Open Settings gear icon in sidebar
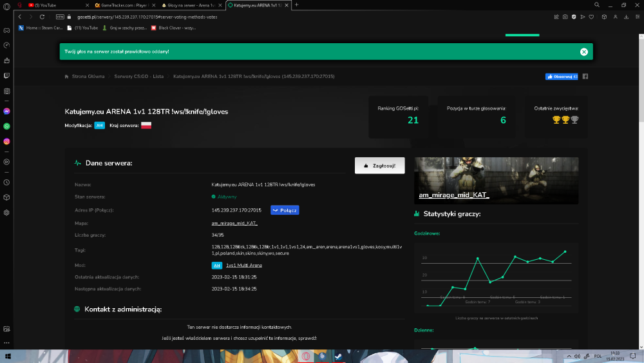644x363 pixels. (6, 213)
